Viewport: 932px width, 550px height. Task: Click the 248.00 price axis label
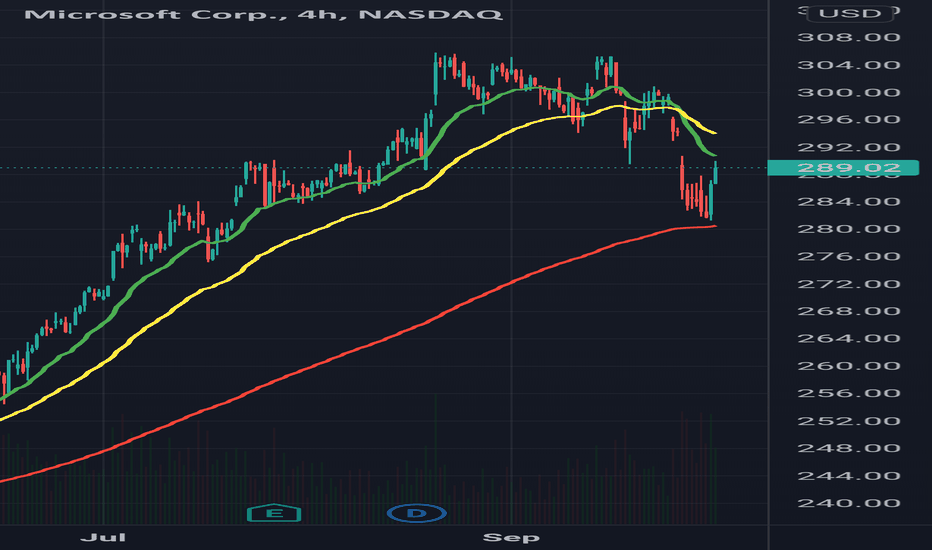tap(849, 448)
